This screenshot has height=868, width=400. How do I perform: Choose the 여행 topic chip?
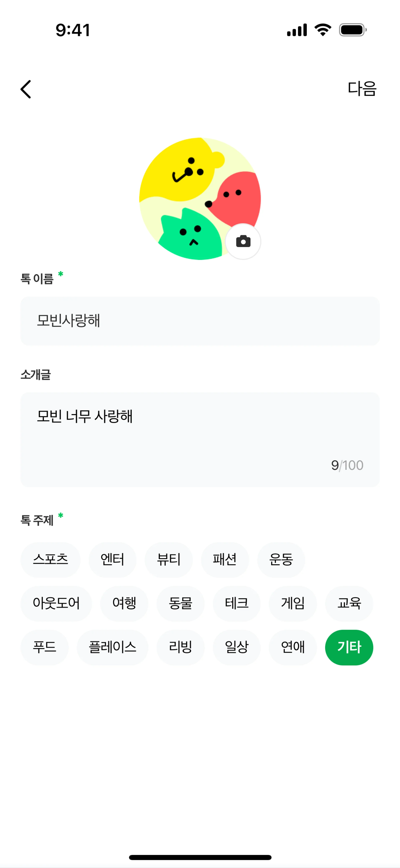pyautogui.click(x=124, y=604)
